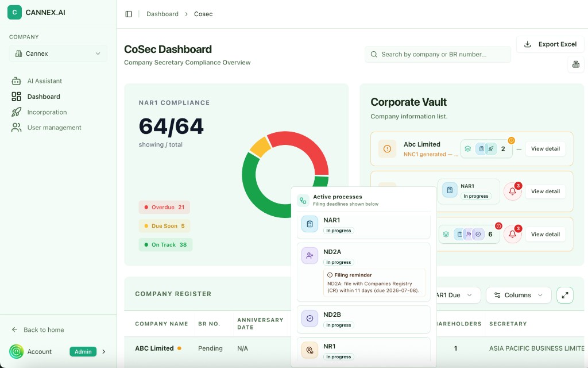Select the Due Soon 5 status chip
This screenshot has height=368, width=588.
pos(164,226)
